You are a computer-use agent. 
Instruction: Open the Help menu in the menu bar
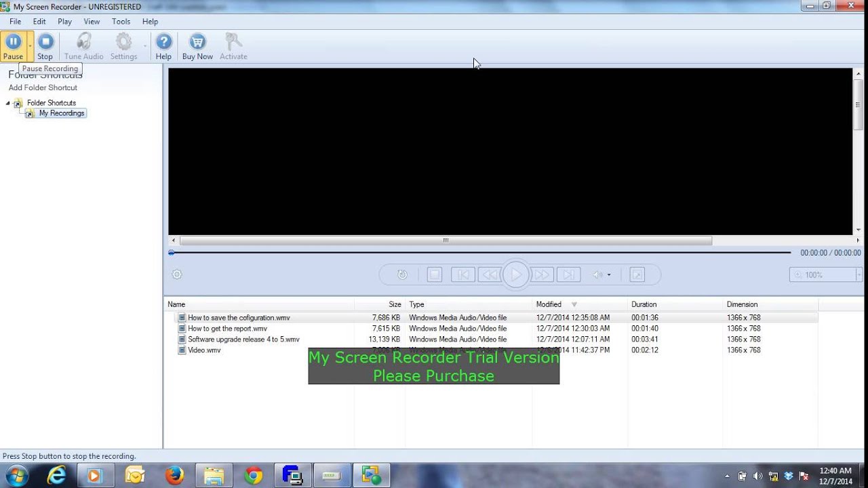click(150, 22)
